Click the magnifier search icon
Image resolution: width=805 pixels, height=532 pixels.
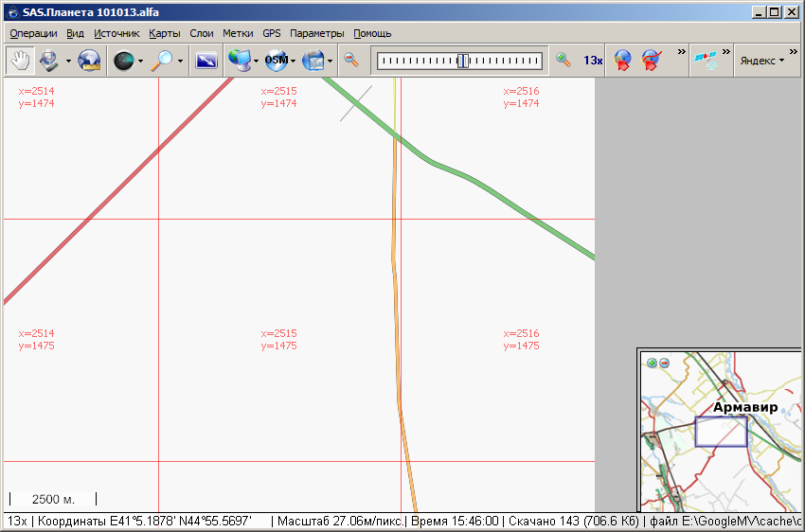click(x=163, y=61)
